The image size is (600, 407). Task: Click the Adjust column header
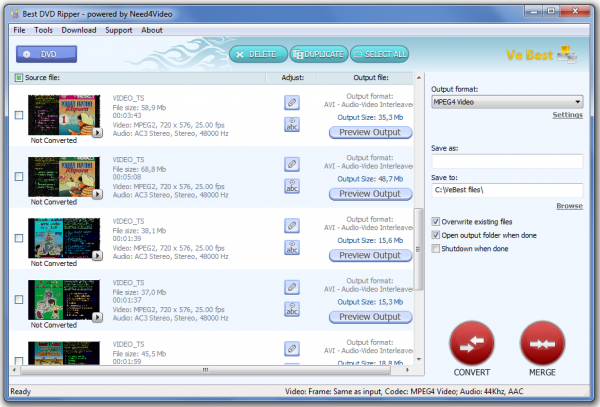[292, 78]
